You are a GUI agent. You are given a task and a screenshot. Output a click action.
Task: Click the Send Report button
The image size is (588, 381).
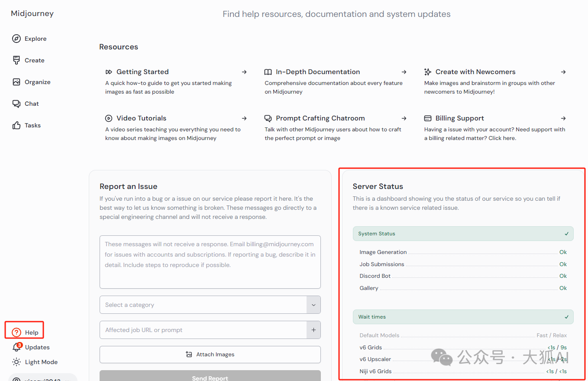coord(210,376)
